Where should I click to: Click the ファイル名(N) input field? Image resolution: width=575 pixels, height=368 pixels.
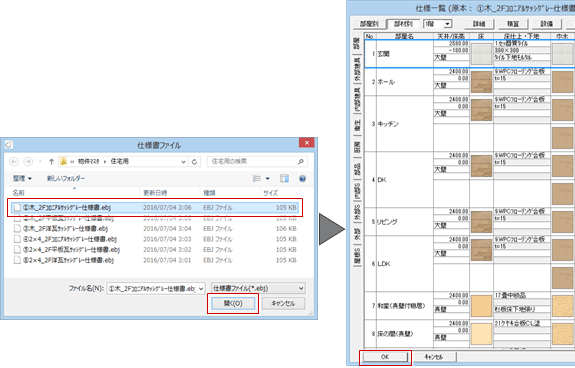pos(155,288)
